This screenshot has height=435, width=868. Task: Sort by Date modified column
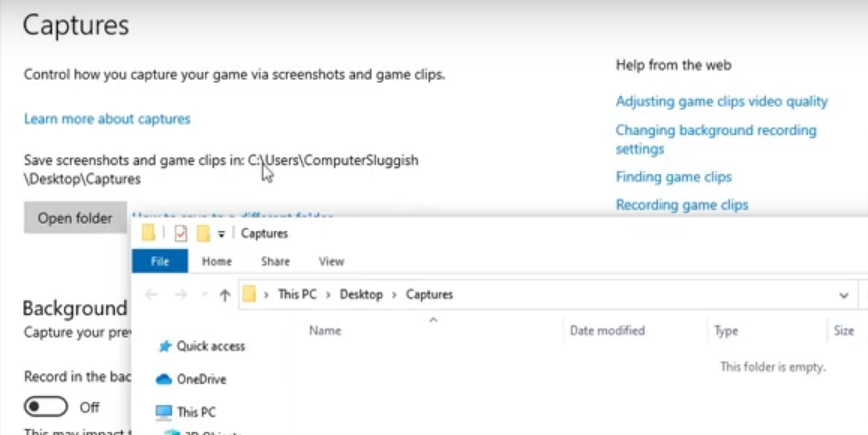pos(607,330)
